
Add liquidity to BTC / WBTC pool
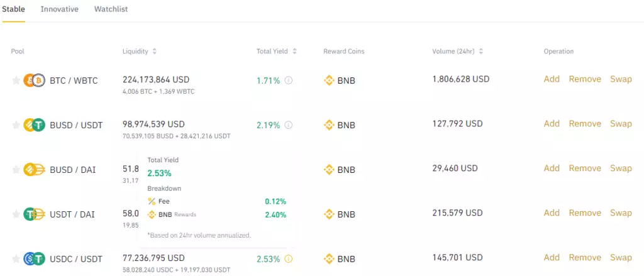tap(552, 79)
